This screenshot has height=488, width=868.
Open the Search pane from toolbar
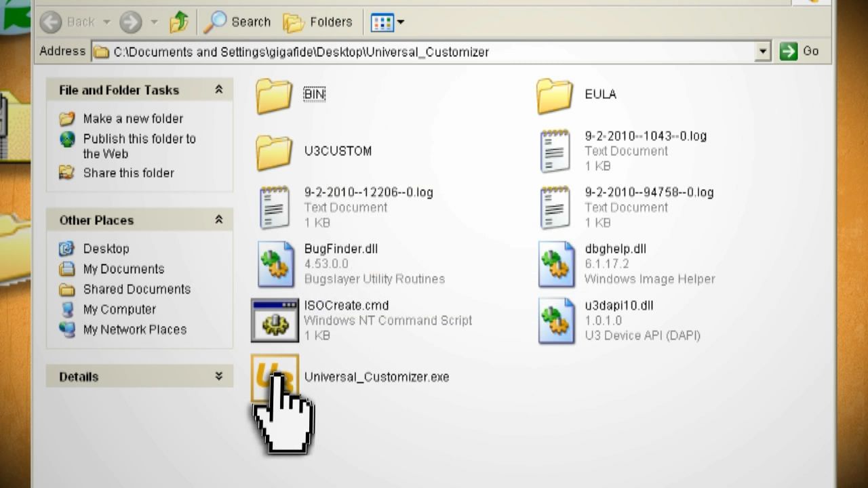click(237, 22)
